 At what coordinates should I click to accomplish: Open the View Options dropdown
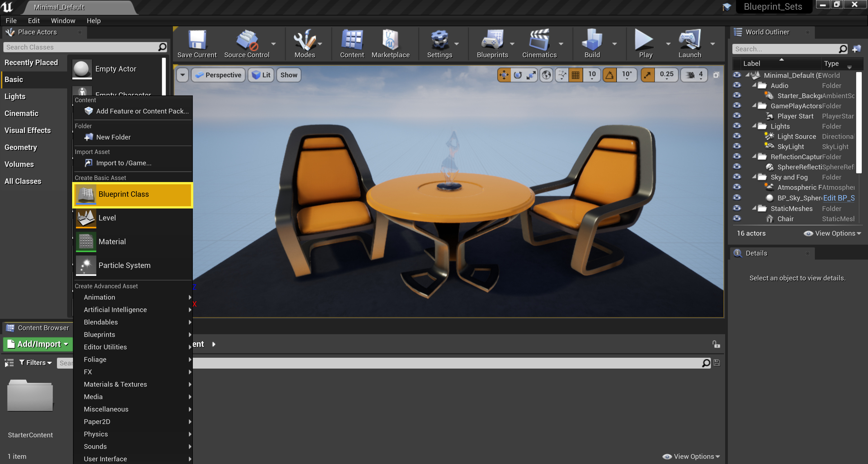[832, 233]
